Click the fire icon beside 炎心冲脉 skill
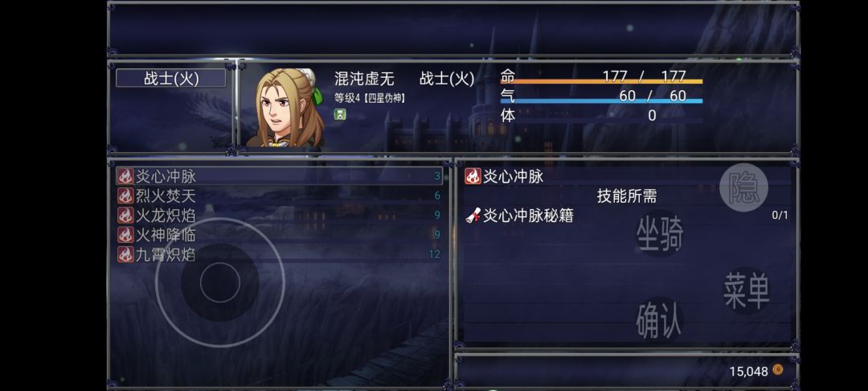 125,177
